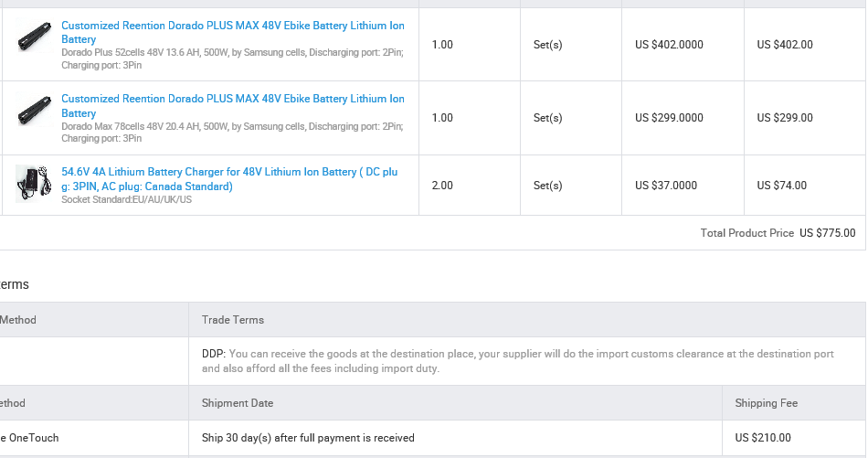
Task: Click the Shipment Date column header
Action: tap(237, 403)
